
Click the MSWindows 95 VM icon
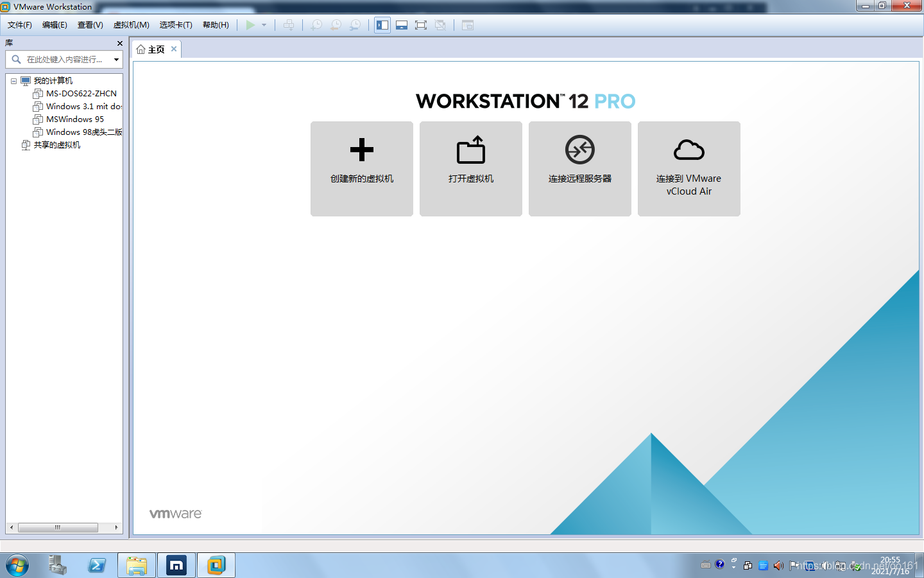38,119
